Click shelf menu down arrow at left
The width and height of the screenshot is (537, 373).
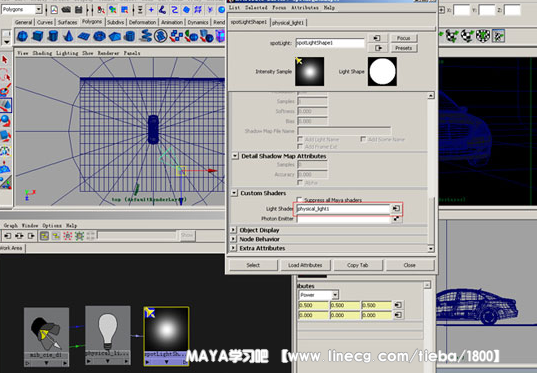[x=7, y=42]
